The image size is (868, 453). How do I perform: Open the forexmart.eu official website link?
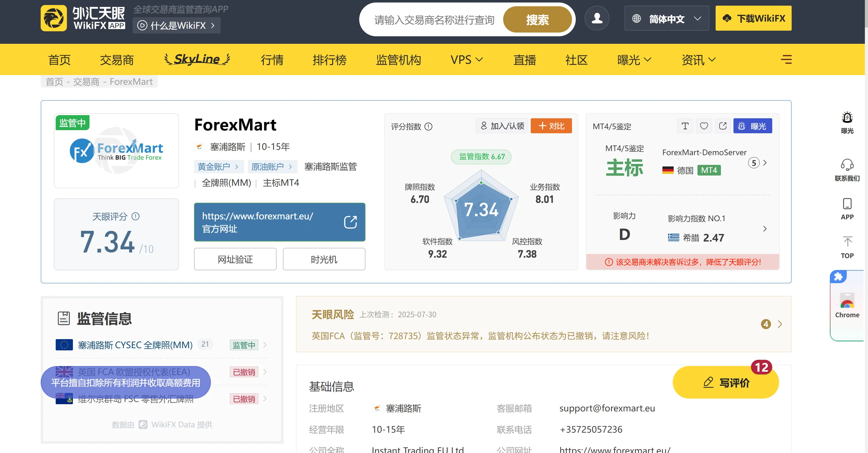pos(279,222)
